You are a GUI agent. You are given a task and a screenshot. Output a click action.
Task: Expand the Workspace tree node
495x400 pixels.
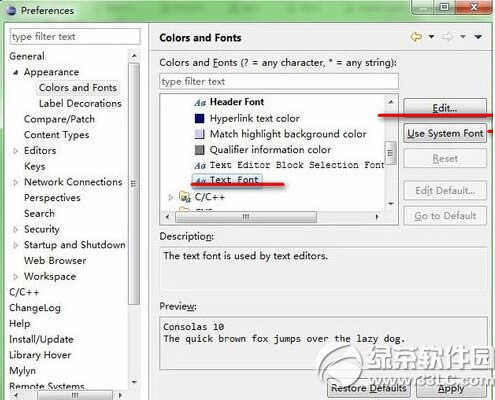coord(16,277)
